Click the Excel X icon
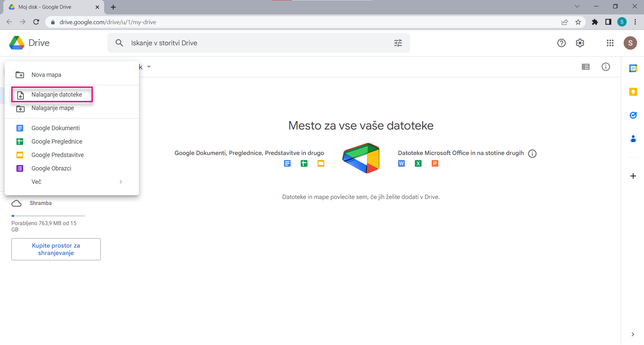Viewport: 644px width, 345px height. coord(418,163)
